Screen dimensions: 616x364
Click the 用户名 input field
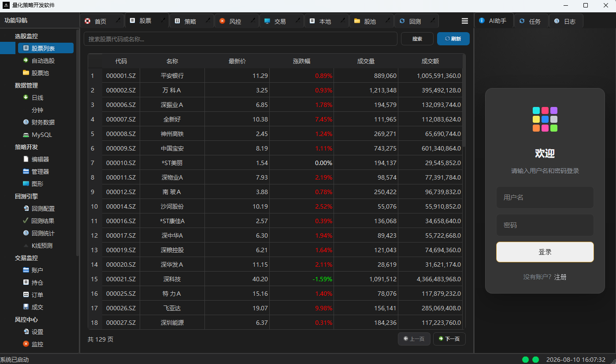[x=545, y=198]
